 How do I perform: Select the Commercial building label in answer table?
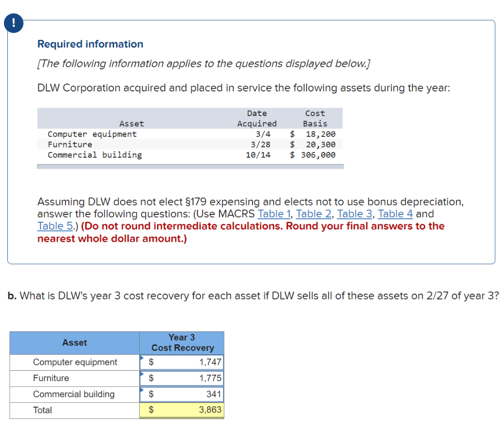74,394
